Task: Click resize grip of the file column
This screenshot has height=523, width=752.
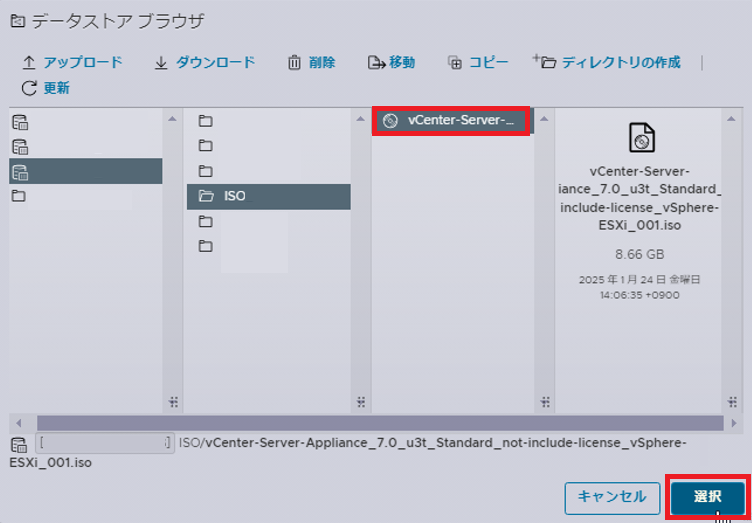Action: [x=545, y=401]
